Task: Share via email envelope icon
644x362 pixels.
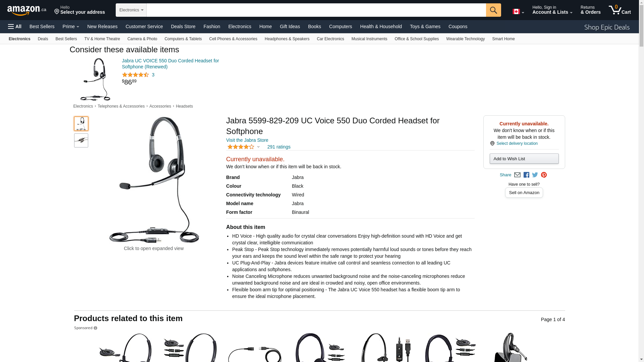Action: pos(517,175)
